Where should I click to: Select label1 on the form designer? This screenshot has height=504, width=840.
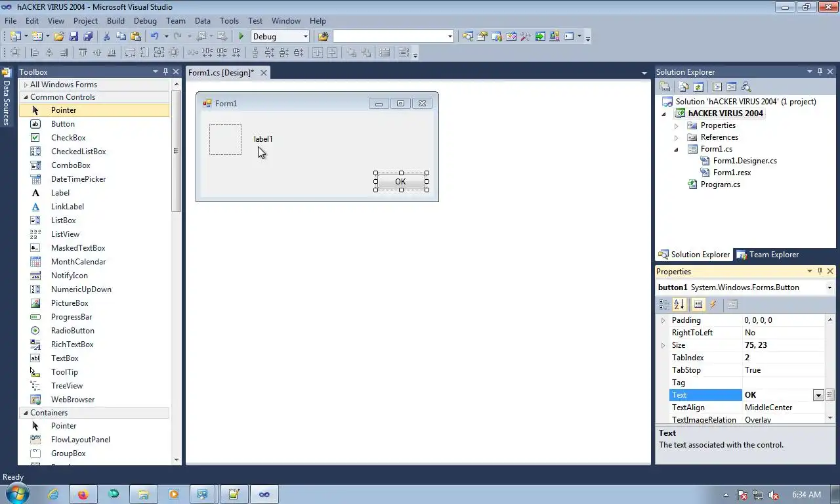263,139
